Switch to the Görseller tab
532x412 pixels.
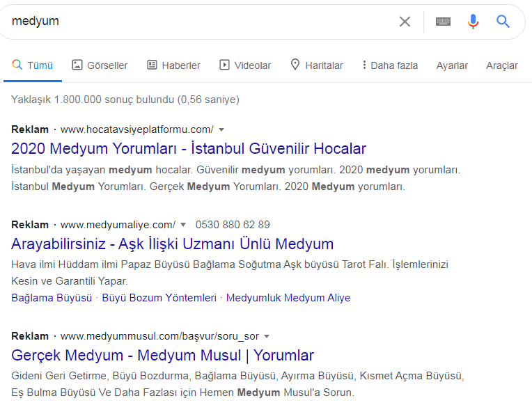click(x=100, y=65)
